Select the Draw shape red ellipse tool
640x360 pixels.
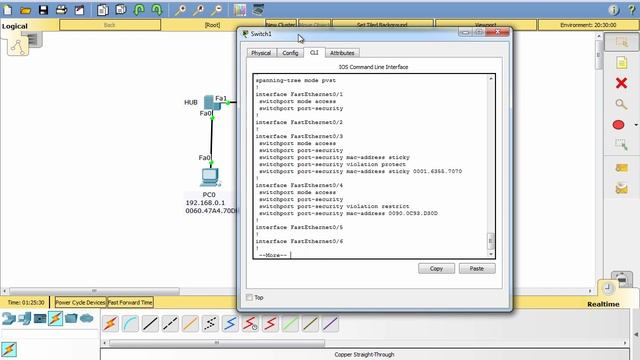click(618, 124)
